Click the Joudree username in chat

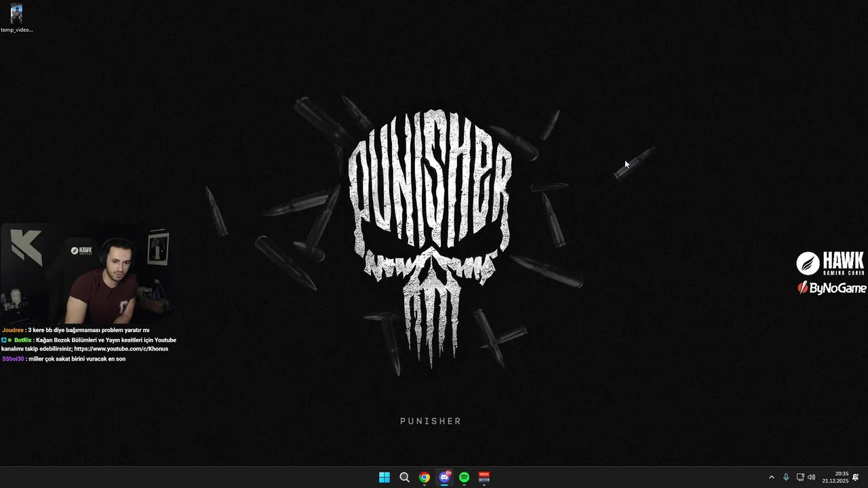(x=13, y=330)
